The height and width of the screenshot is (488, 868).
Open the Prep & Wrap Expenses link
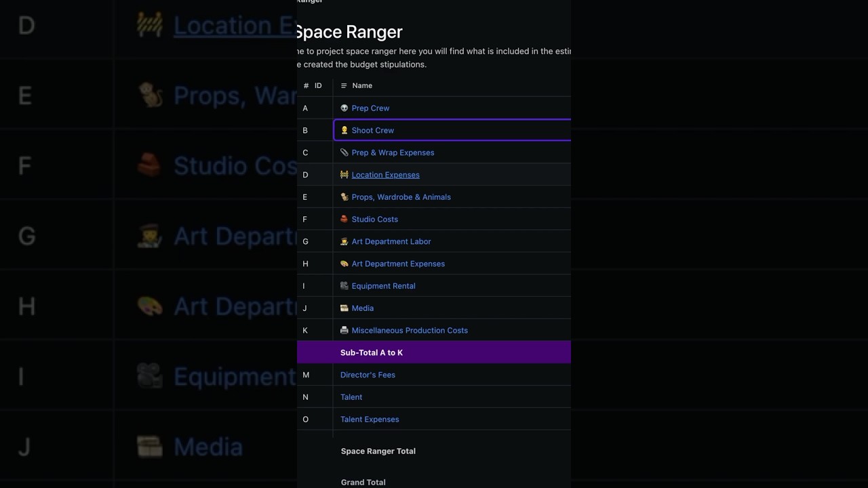pyautogui.click(x=393, y=152)
